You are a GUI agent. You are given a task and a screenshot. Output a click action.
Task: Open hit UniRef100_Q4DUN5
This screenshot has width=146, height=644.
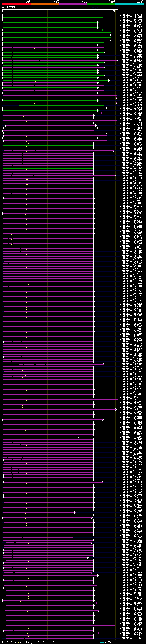click(131, 170)
